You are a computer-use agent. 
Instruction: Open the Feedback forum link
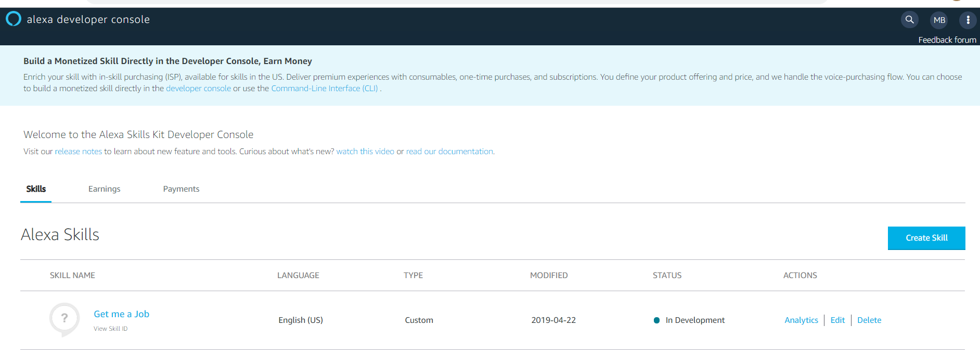click(947, 40)
